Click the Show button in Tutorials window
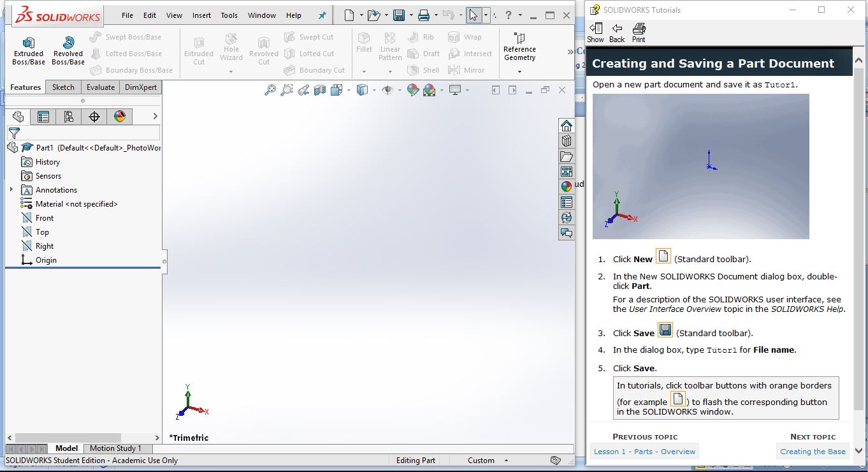 [x=595, y=33]
